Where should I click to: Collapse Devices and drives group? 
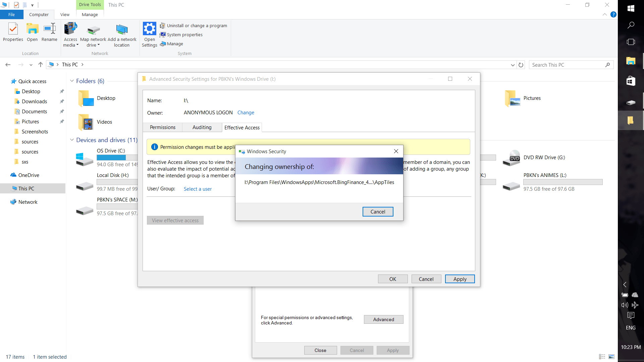[x=72, y=140]
